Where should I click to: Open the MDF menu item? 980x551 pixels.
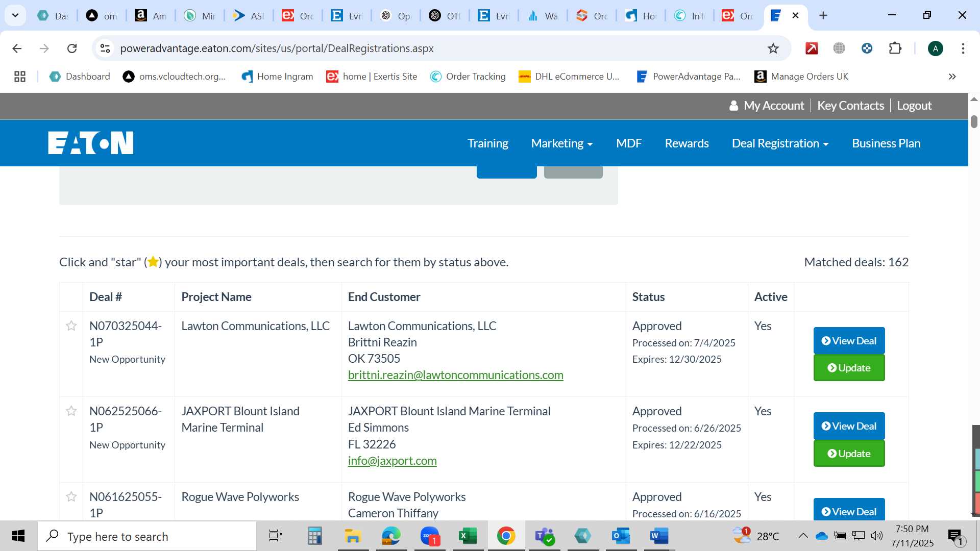(629, 143)
